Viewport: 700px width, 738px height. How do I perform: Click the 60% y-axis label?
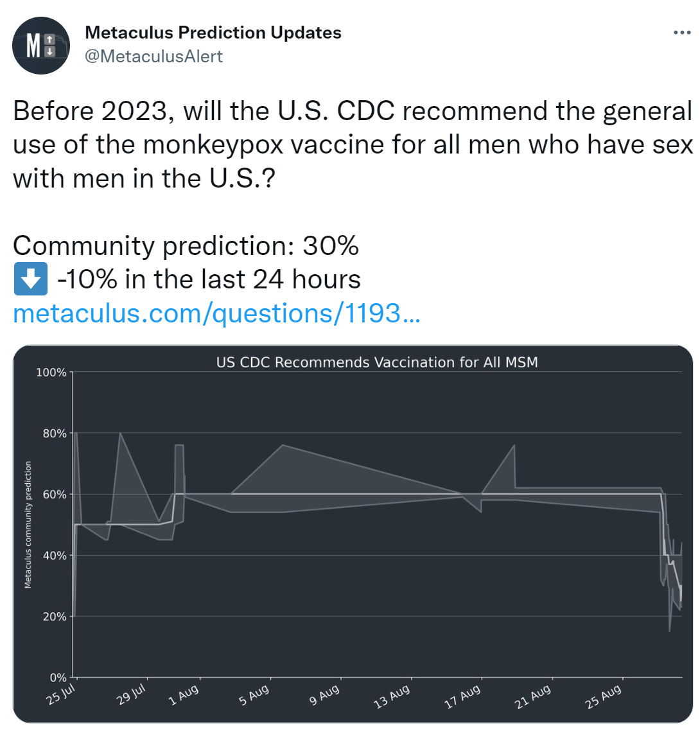(55, 495)
